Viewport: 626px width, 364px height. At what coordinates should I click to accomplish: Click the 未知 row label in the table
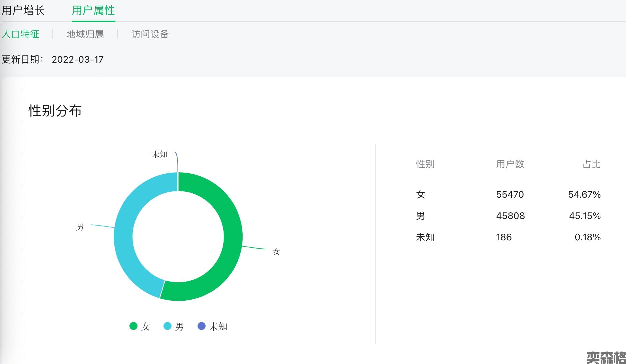coord(425,237)
